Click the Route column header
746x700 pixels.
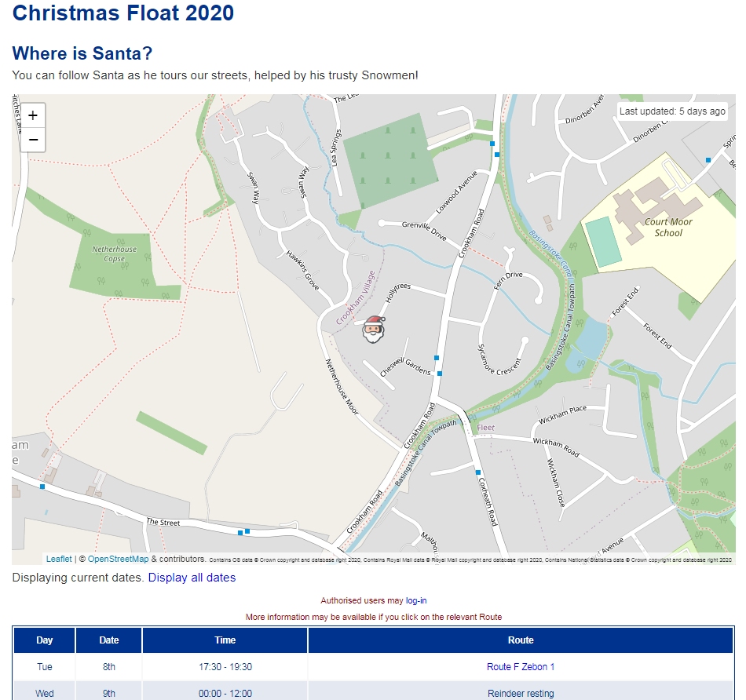(521, 640)
